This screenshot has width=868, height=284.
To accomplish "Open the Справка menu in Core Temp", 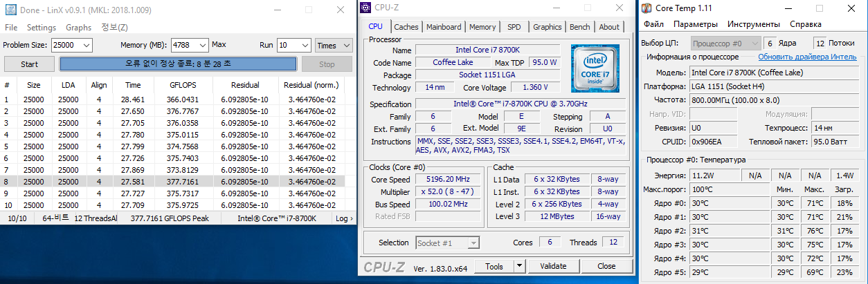I will point(806,24).
